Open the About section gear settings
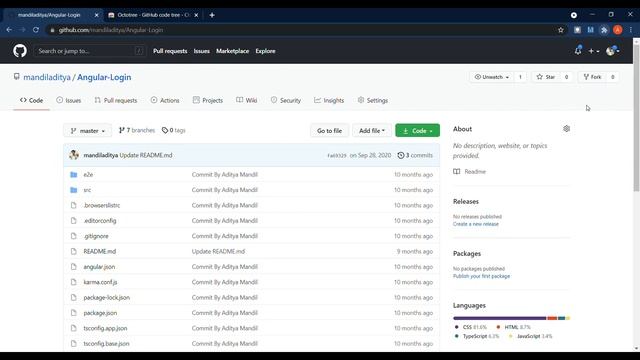Image resolution: width=640 pixels, height=360 pixels. coord(567,129)
